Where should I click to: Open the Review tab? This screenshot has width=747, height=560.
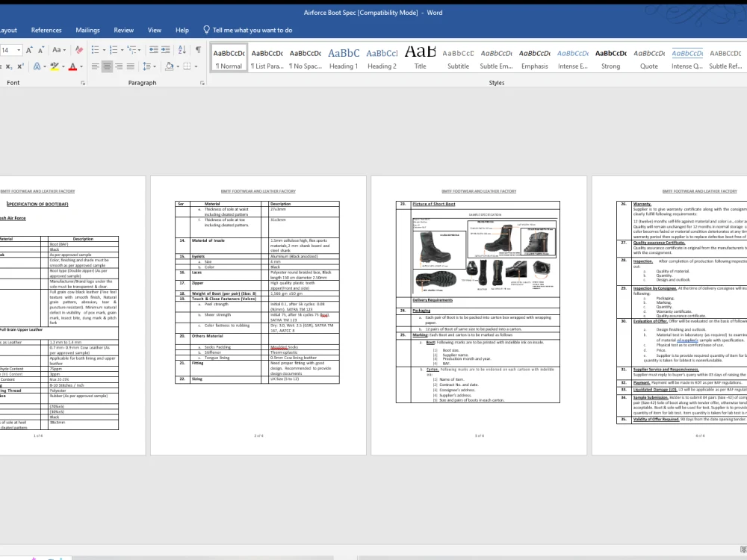coord(123,30)
